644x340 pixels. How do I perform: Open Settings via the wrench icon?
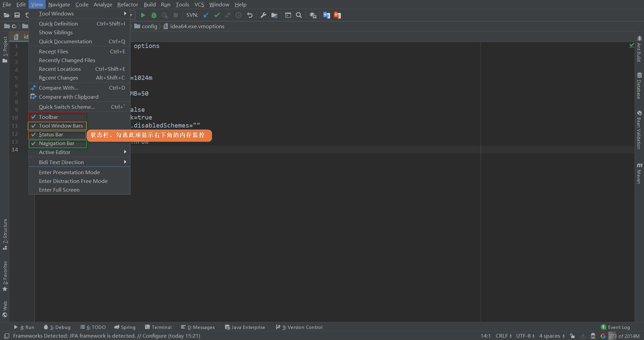click(263, 15)
